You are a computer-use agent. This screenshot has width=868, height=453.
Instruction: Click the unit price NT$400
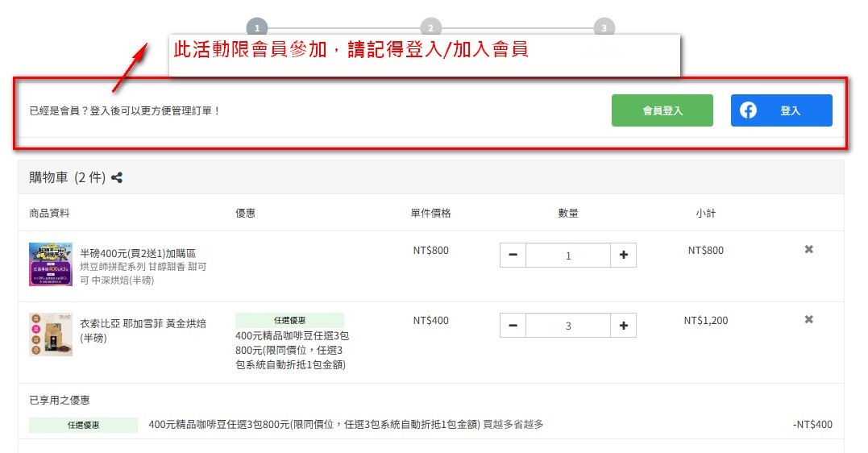pos(430,321)
